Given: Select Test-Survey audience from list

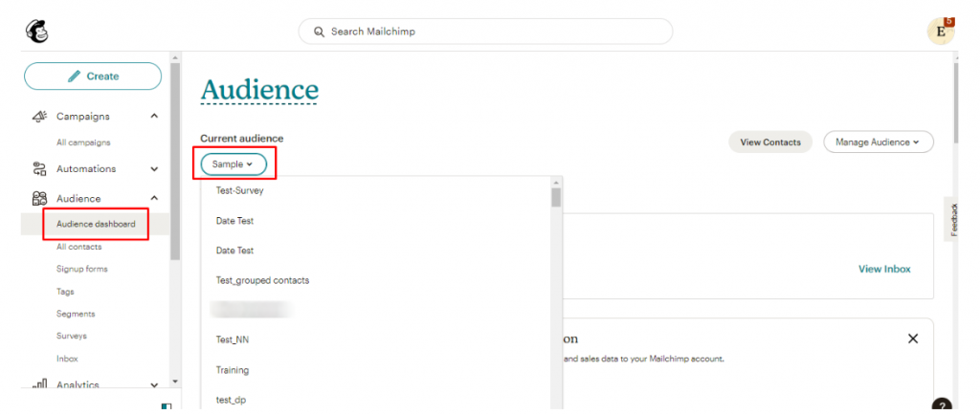Looking at the screenshot, I should 239,191.
